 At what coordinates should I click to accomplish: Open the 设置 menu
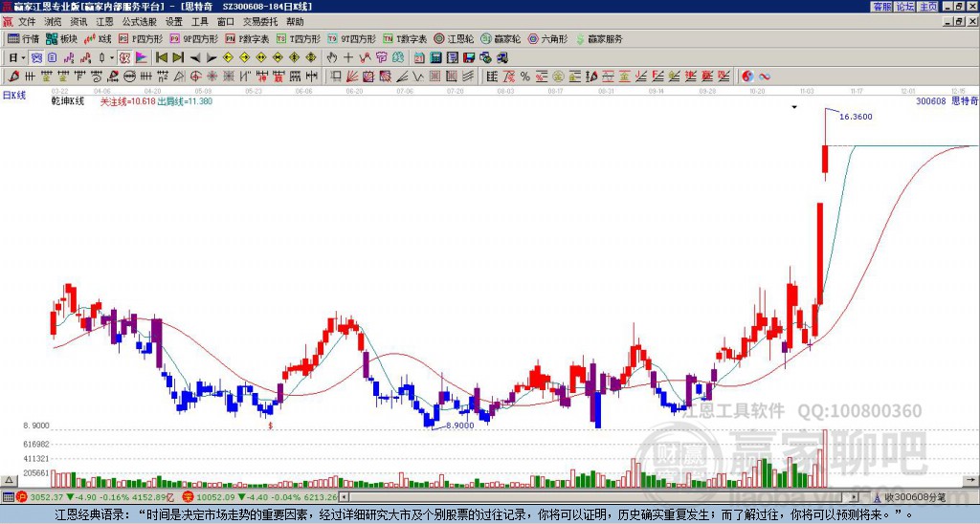point(174,22)
